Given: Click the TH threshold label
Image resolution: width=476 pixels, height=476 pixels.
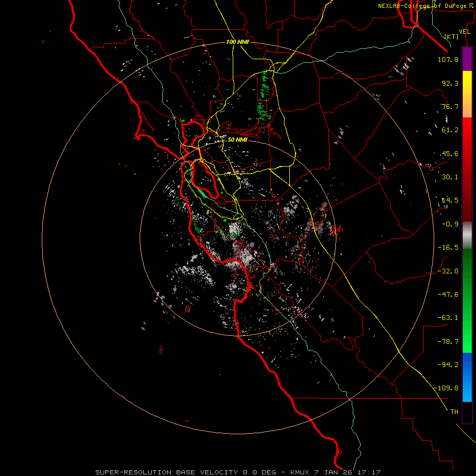Looking at the screenshot, I should pos(454,412).
